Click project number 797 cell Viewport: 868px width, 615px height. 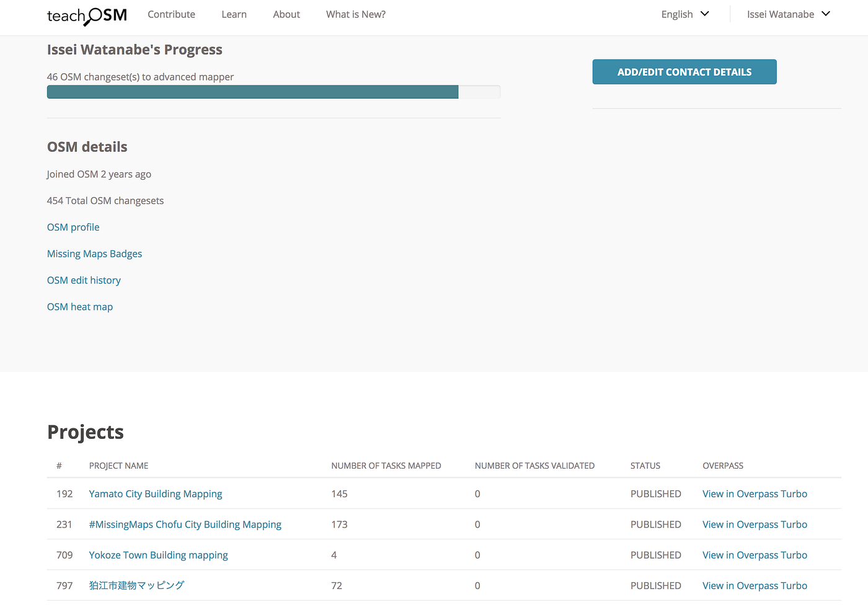tap(64, 585)
